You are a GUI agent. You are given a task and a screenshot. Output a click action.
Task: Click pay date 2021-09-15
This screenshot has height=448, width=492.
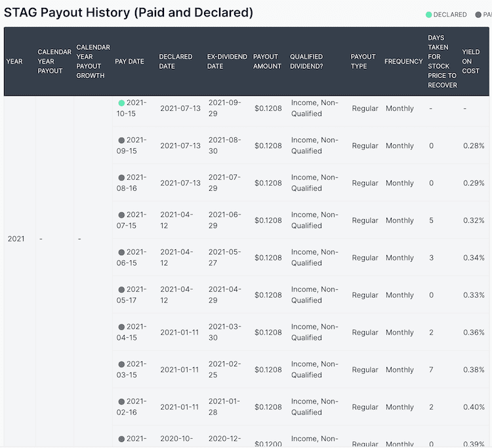pos(131,146)
